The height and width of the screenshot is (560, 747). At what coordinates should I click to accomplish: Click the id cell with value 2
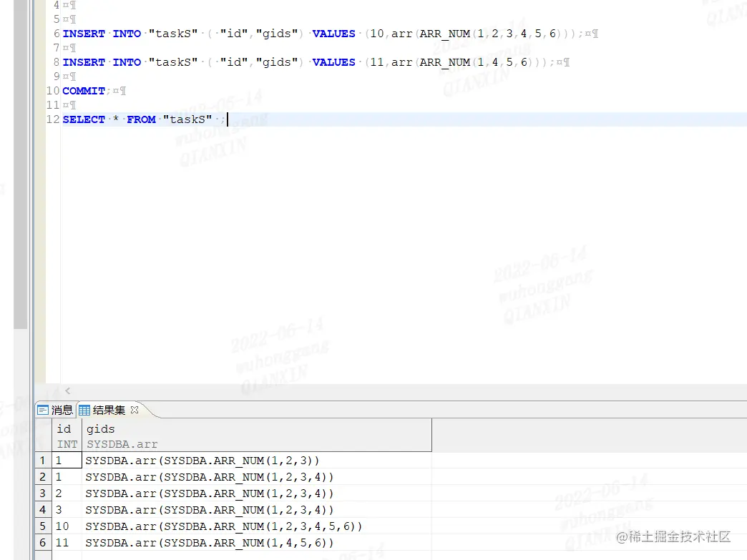coord(67,493)
